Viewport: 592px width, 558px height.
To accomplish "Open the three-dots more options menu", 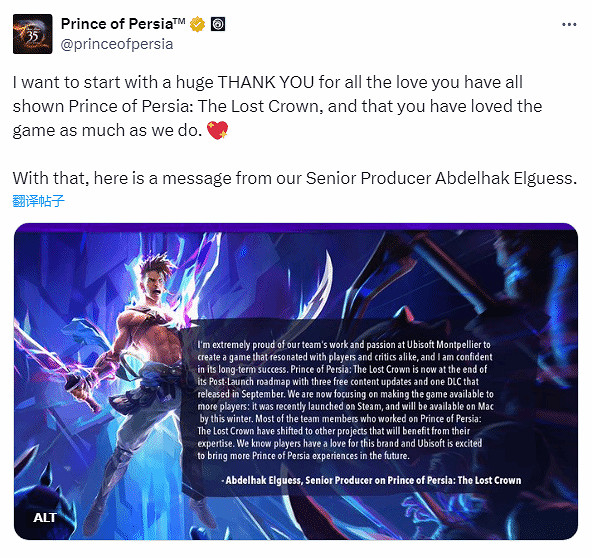I will 569,25.
